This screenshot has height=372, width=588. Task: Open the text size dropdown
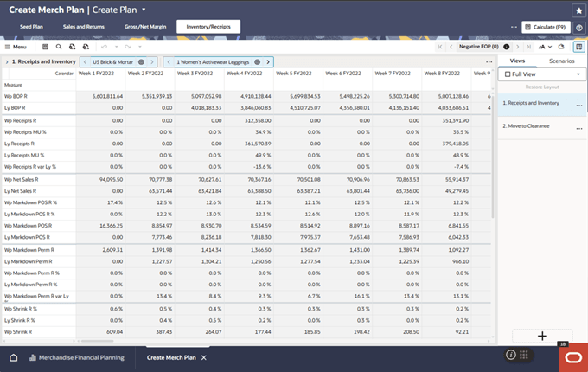pyautogui.click(x=545, y=47)
